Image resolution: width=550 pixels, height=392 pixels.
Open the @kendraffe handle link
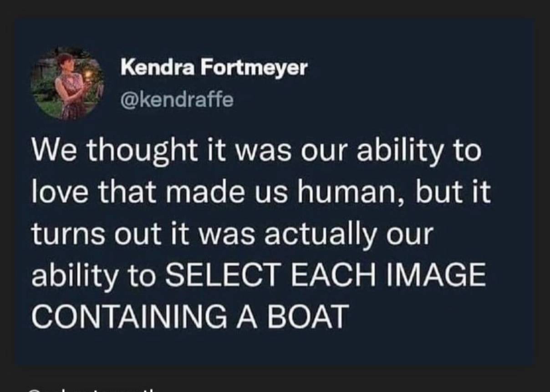pos(177,100)
